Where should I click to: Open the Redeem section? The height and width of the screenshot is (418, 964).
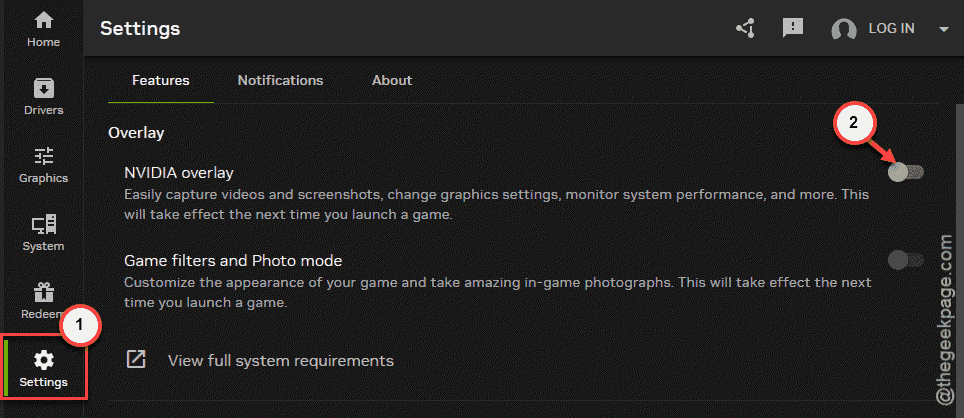pos(43,301)
